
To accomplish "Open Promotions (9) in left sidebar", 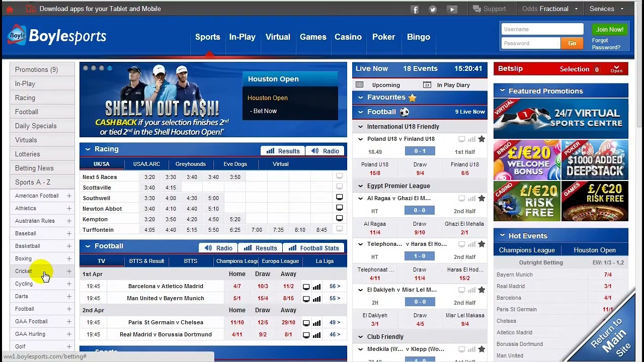I will coord(42,70).
